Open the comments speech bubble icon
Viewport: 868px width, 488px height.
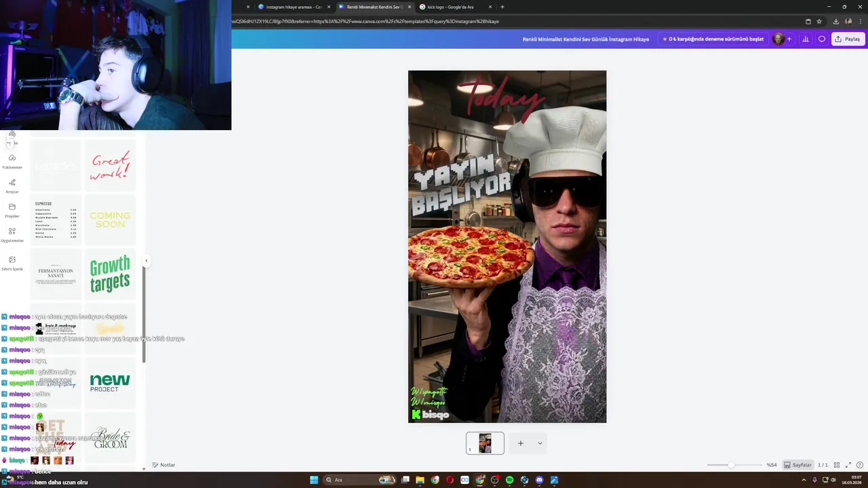tap(821, 39)
